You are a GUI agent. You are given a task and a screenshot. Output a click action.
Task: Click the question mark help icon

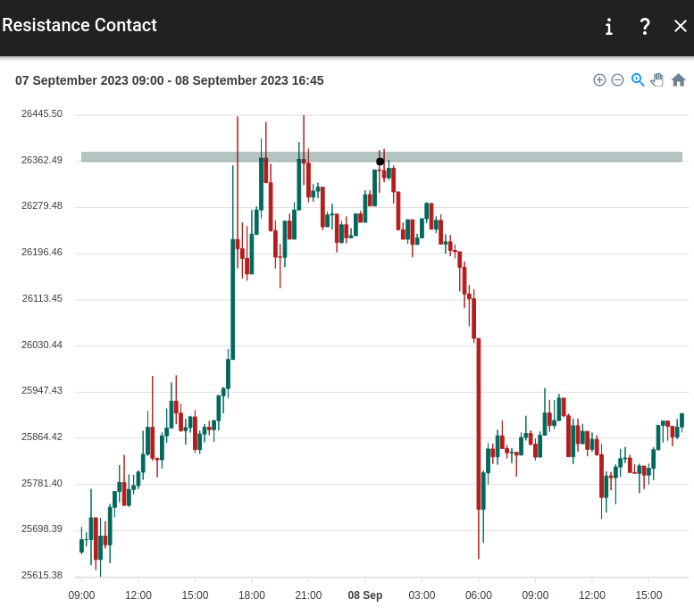coord(645,26)
